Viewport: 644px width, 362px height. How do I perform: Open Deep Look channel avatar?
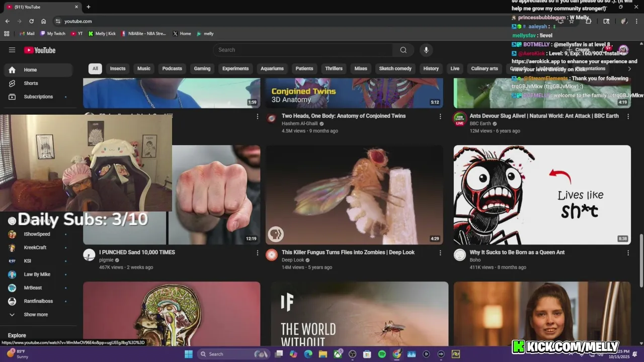(272, 255)
